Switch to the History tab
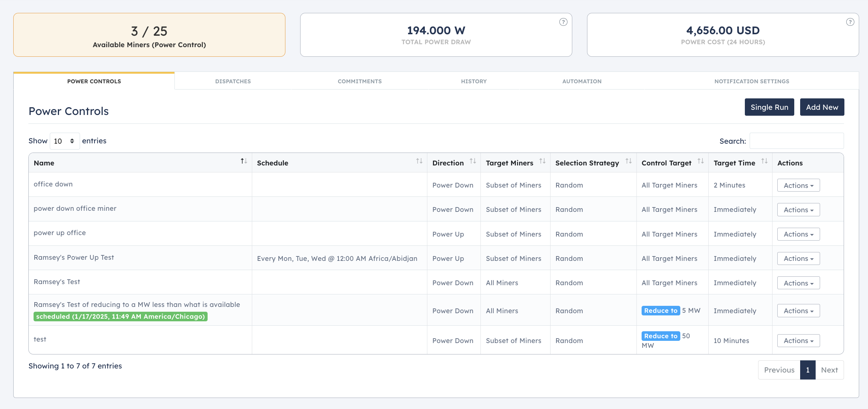This screenshot has width=868, height=409. click(x=474, y=81)
